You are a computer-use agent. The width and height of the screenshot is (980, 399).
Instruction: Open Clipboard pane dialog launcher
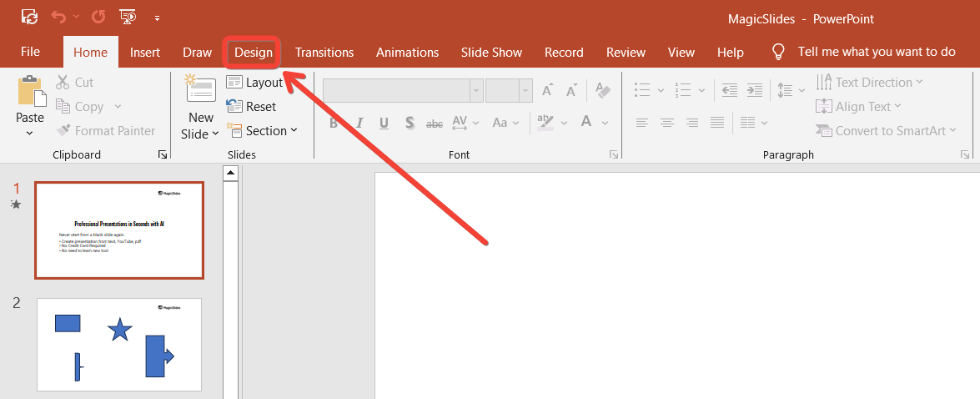coord(163,154)
